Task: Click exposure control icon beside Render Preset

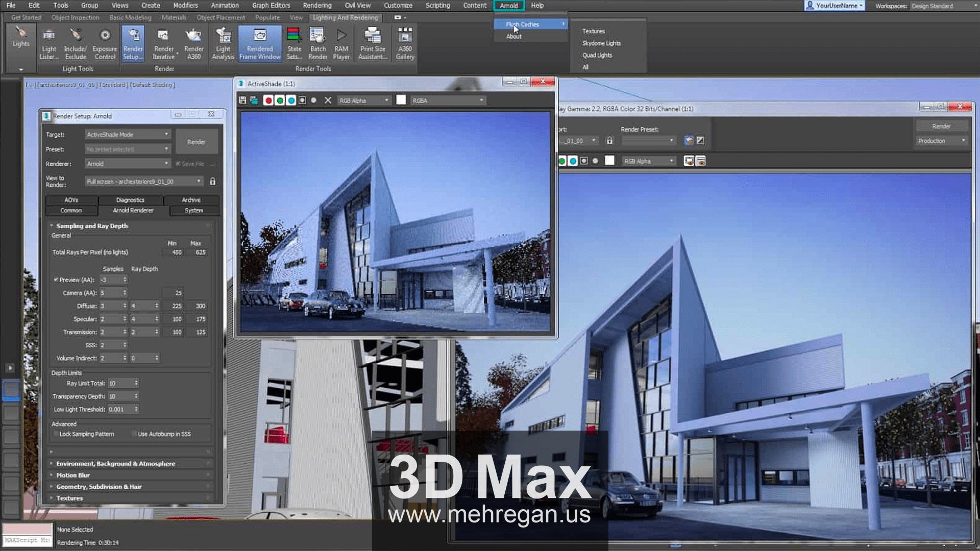Action: pos(700,140)
